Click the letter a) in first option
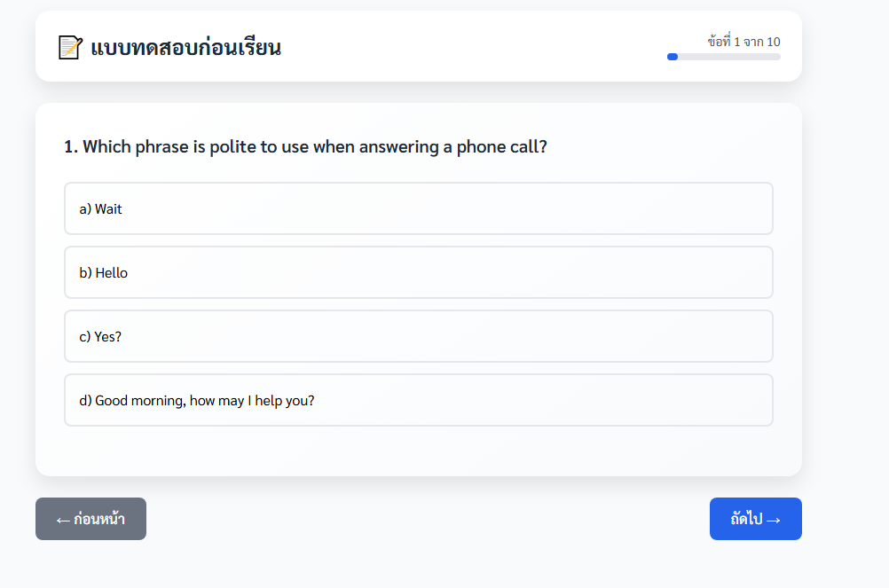Image resolution: width=889 pixels, height=588 pixels. click(x=85, y=209)
